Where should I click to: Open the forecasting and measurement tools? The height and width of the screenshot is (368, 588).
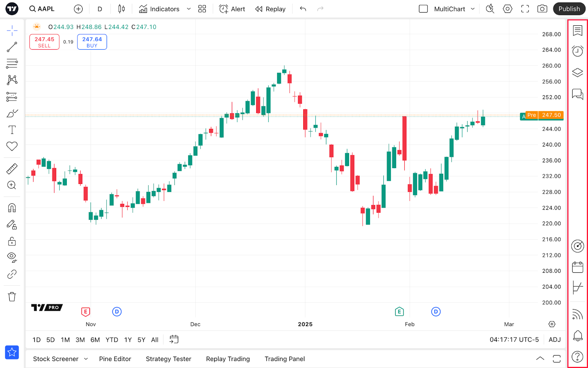point(12,97)
